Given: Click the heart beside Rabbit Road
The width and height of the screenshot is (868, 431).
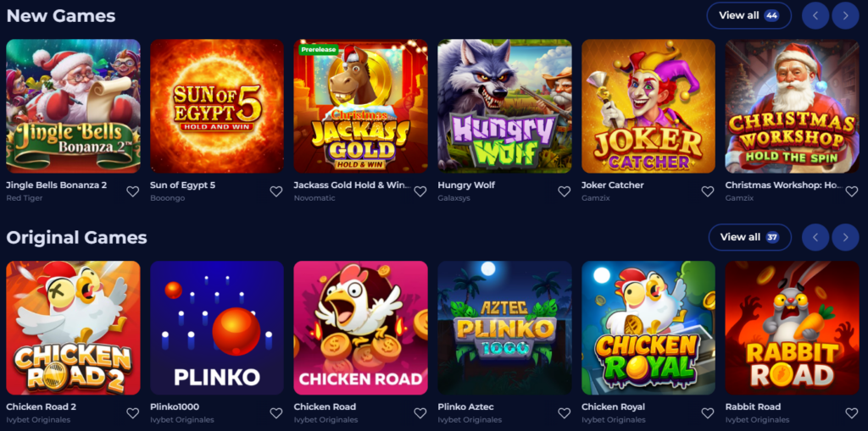Looking at the screenshot, I should 851,413.
